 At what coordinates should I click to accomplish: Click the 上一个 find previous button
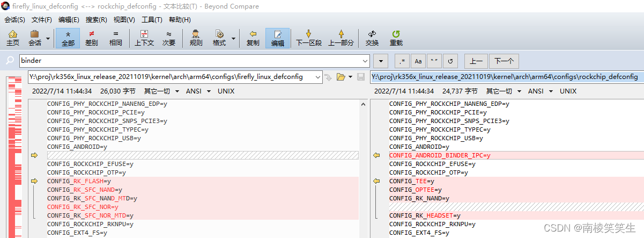(476, 61)
